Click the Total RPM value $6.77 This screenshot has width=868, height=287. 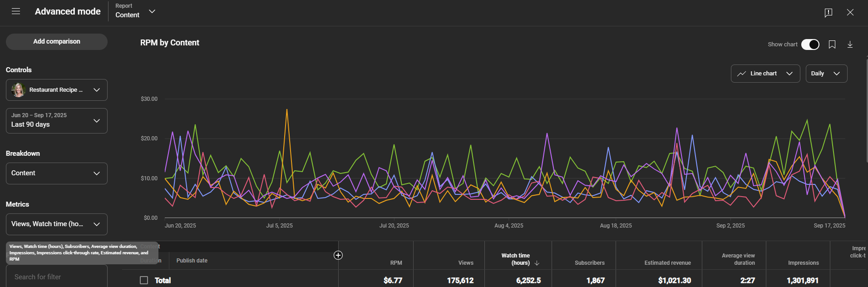pyautogui.click(x=393, y=281)
